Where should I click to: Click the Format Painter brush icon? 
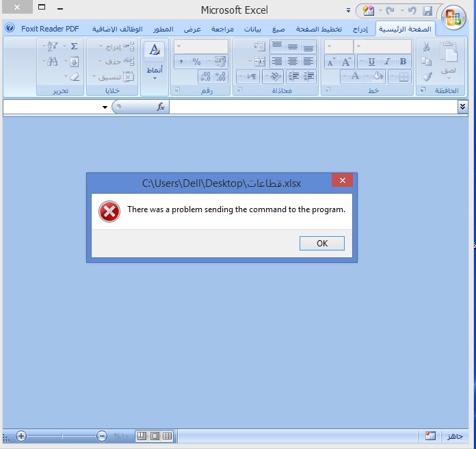[427, 76]
